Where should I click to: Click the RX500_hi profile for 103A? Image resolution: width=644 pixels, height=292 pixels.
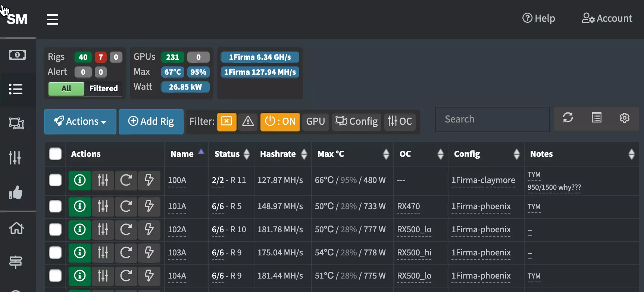tap(414, 253)
